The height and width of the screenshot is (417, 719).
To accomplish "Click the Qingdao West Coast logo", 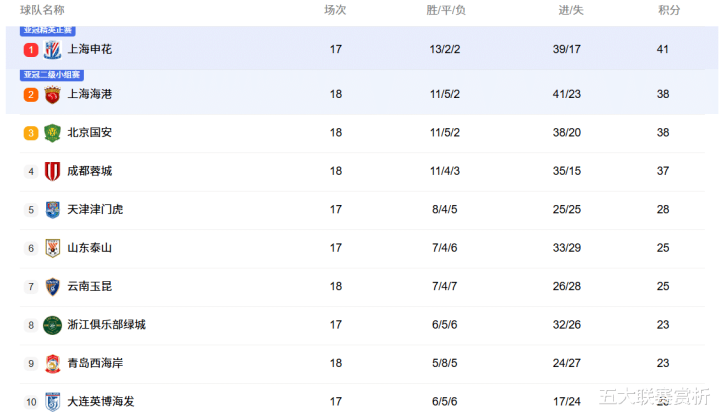I will [x=53, y=363].
